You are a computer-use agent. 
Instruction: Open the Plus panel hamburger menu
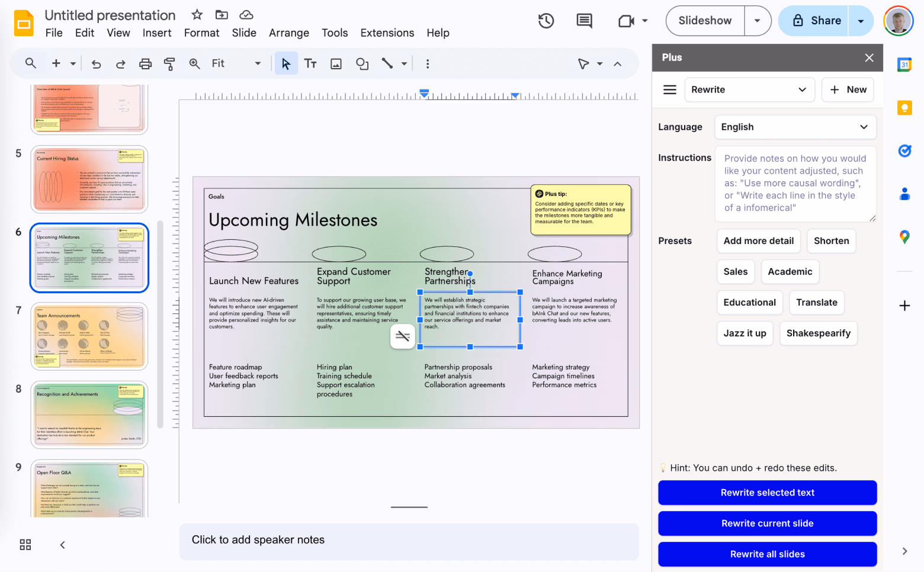670,89
